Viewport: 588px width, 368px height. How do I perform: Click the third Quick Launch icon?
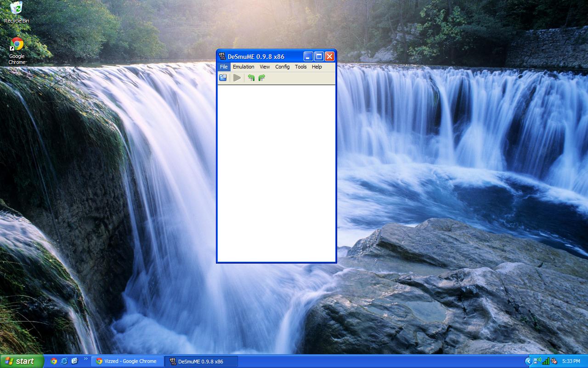(75, 361)
